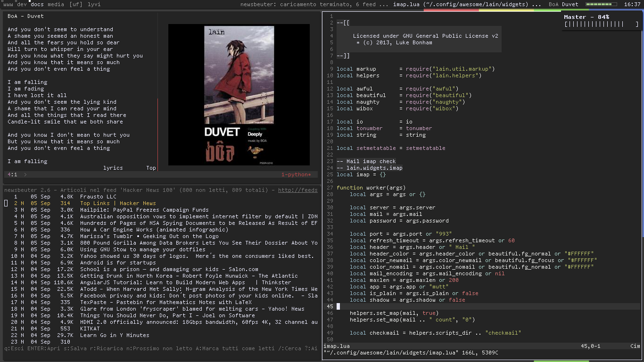Click the 'r:Ricarica' reload hint
Screen dimensions: 644x362
pyautogui.click(x=107, y=348)
